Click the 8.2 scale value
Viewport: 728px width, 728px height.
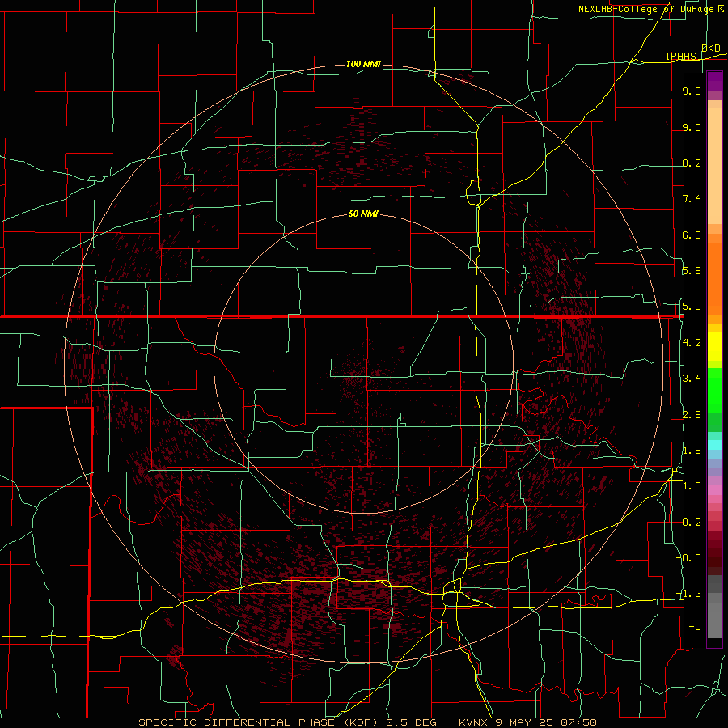pos(692,163)
